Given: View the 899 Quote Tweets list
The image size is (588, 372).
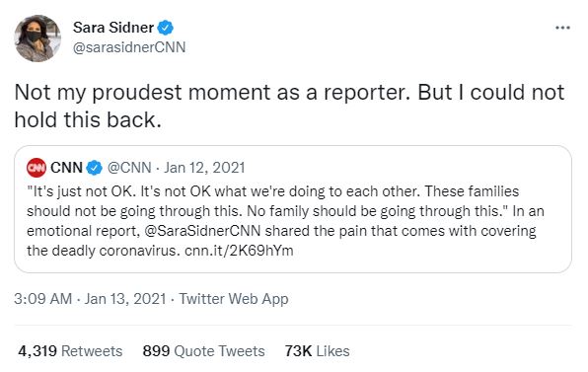Looking at the screenshot, I should [203, 351].
